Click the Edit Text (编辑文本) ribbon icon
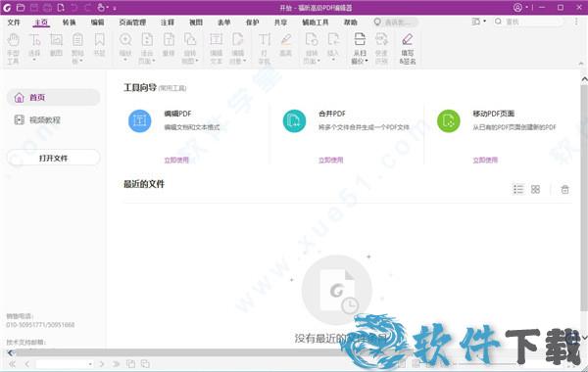588x372 pixels. click(x=216, y=49)
